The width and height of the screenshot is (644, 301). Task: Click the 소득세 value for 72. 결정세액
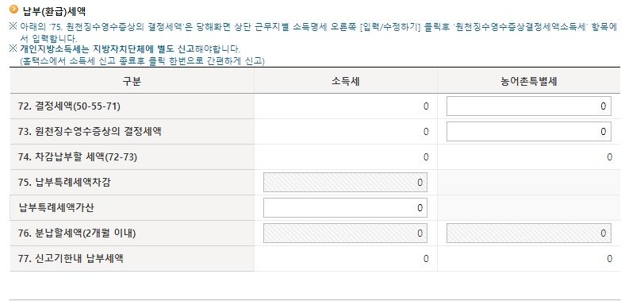point(426,106)
